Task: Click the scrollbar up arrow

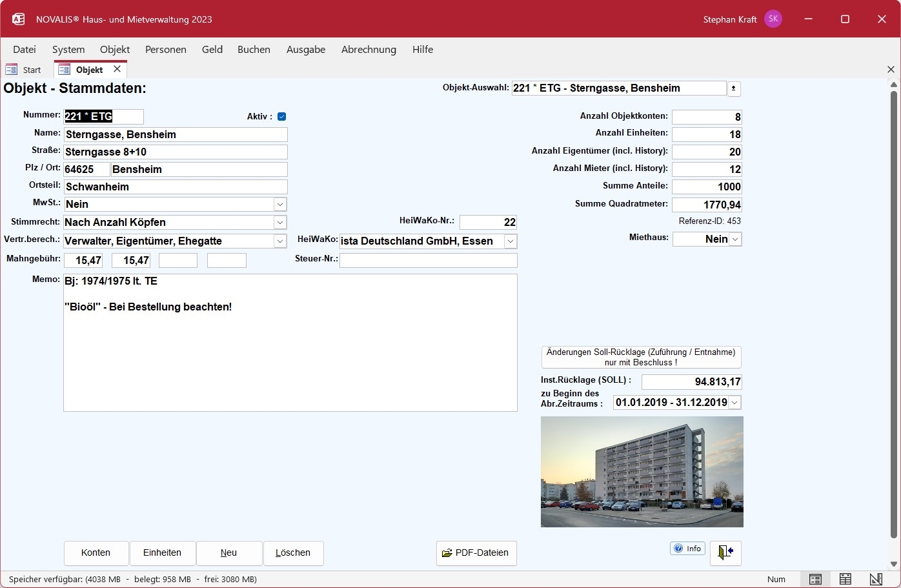Action: click(894, 85)
